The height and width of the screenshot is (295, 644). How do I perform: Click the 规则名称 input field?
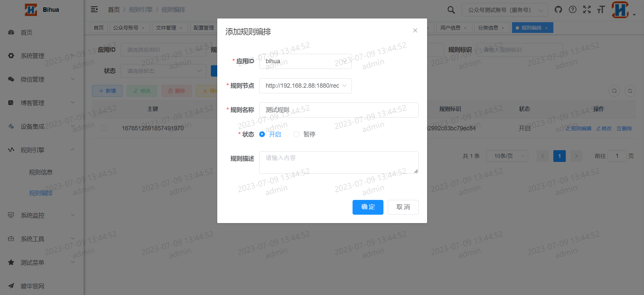(x=338, y=110)
